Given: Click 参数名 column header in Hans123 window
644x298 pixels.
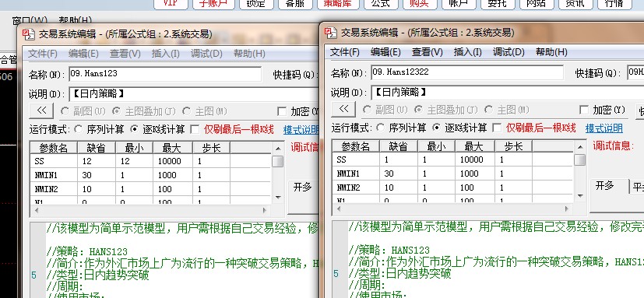Looking at the screenshot, I should point(54,148).
